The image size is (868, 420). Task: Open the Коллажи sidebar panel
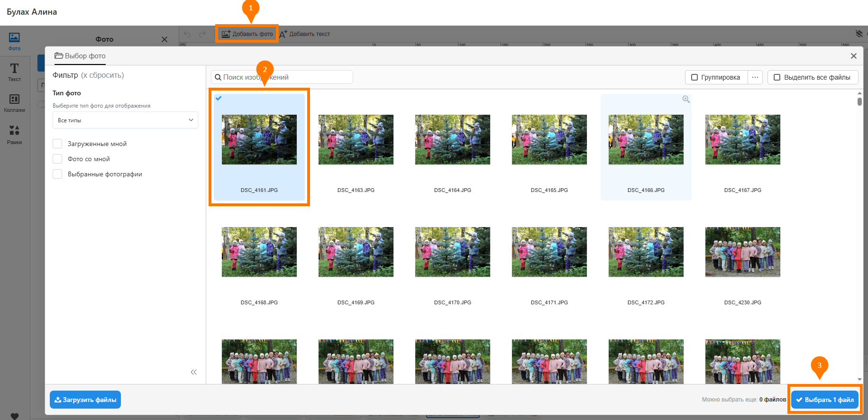point(14,102)
